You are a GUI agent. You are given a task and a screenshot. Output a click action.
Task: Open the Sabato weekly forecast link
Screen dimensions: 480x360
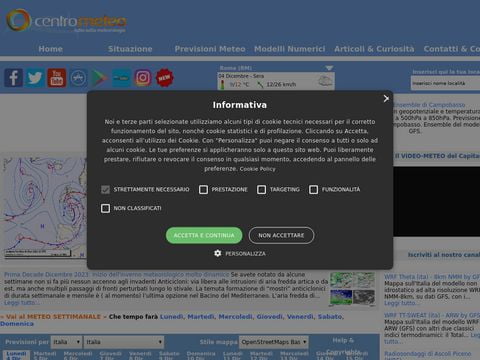[330, 317]
